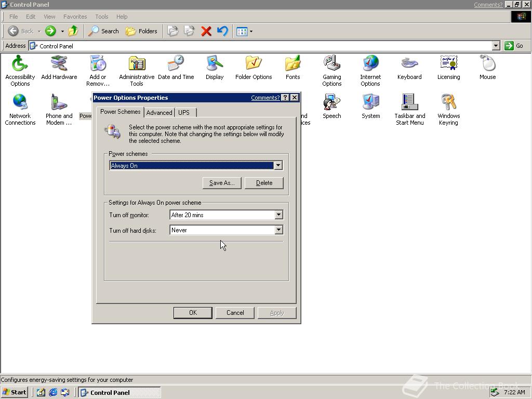This screenshot has height=399, width=532.
Task: Open the Favorites menu
Action: click(x=75, y=17)
